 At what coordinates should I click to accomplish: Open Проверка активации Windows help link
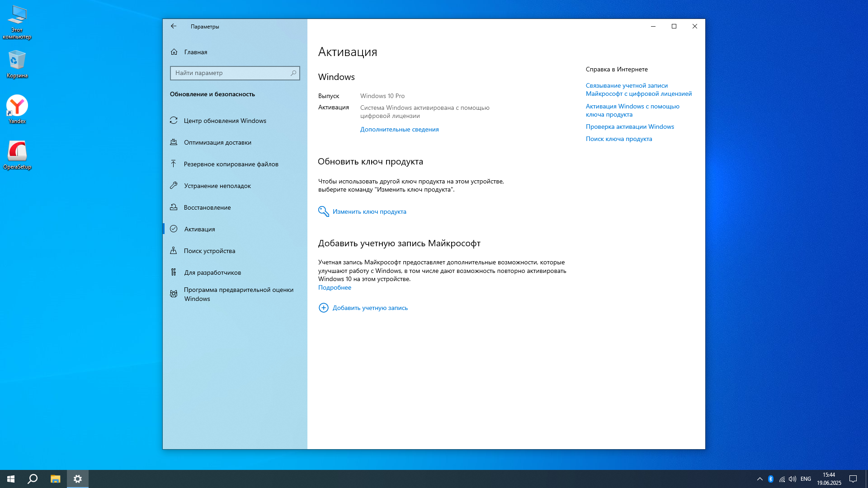coord(630,127)
